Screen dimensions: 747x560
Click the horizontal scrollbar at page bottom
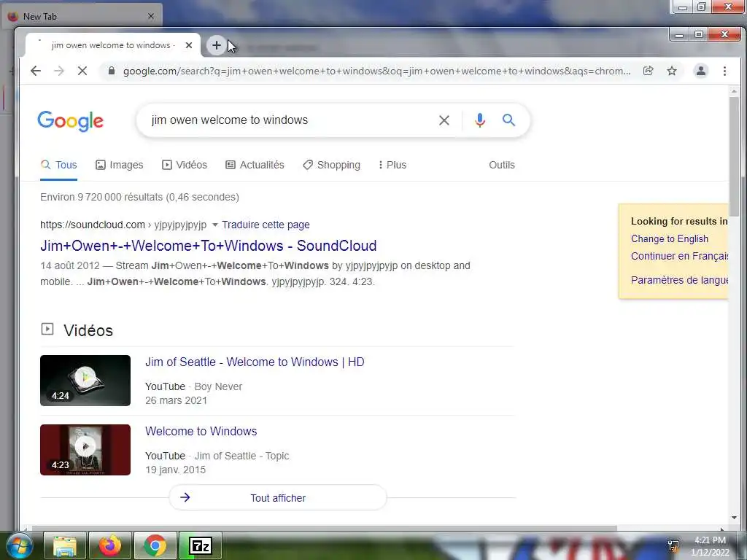coord(324,528)
